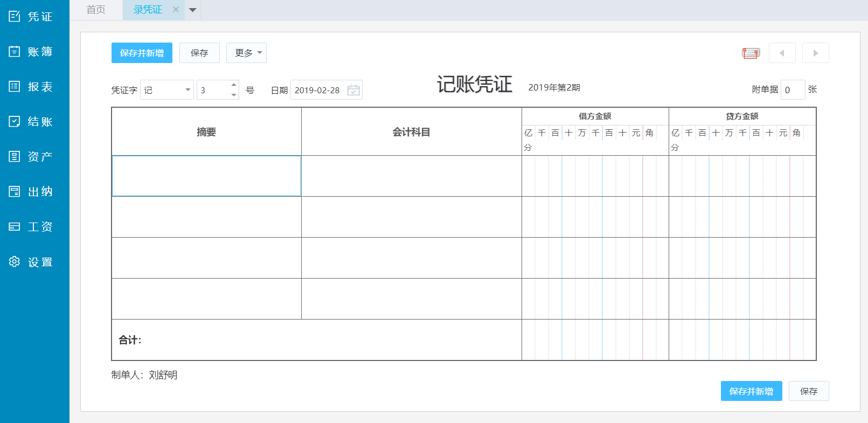Click the top 保存 button
This screenshot has height=423, width=868.
click(x=199, y=53)
